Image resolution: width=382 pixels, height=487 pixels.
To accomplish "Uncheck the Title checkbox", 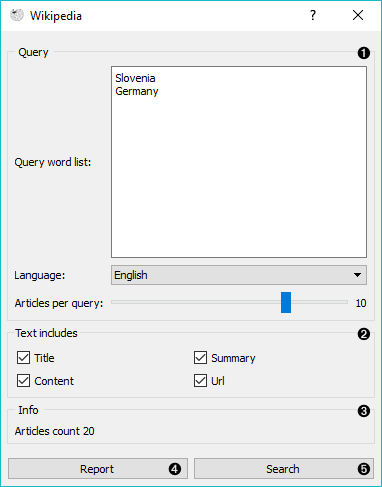I will pos(23,358).
